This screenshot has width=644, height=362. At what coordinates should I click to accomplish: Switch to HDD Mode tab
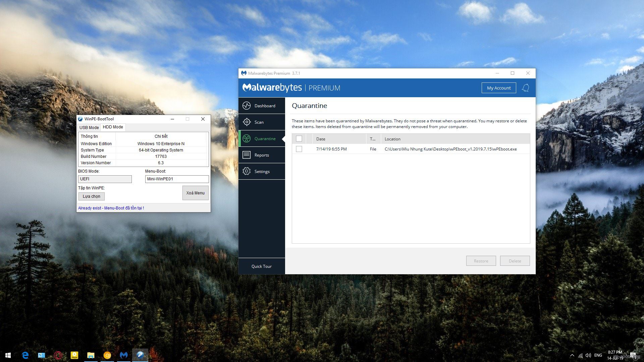[113, 127]
